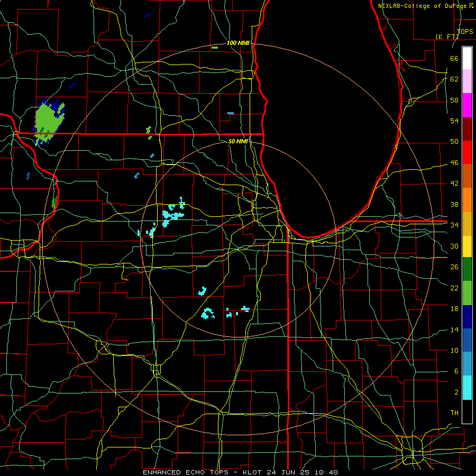Click the "10:40" time stamp

(326, 472)
